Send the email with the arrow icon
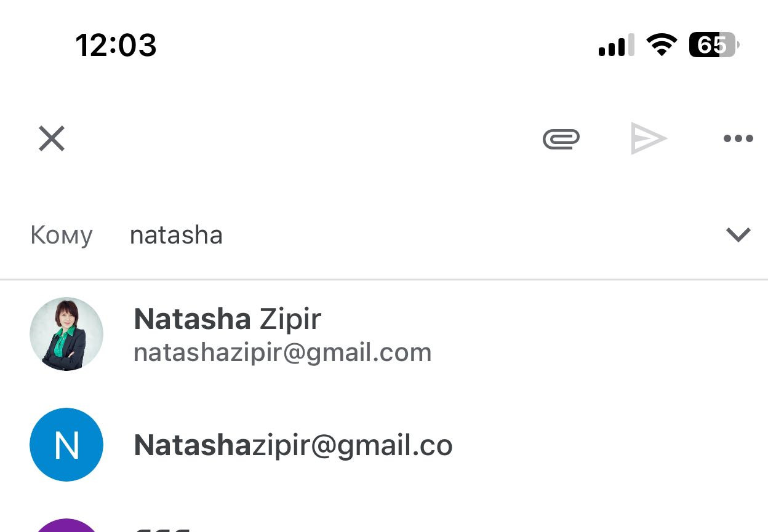The image size is (768, 532). tap(649, 138)
